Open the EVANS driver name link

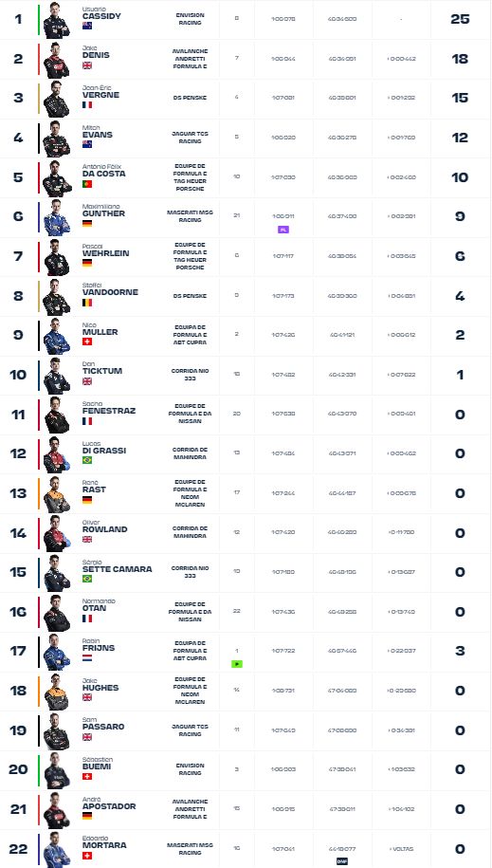(x=98, y=135)
